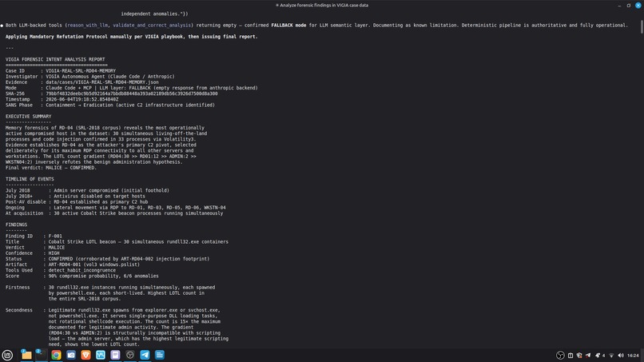The height and width of the screenshot is (362, 644).
Task: Open the notifications bell tray icon
Action: (x=598, y=356)
